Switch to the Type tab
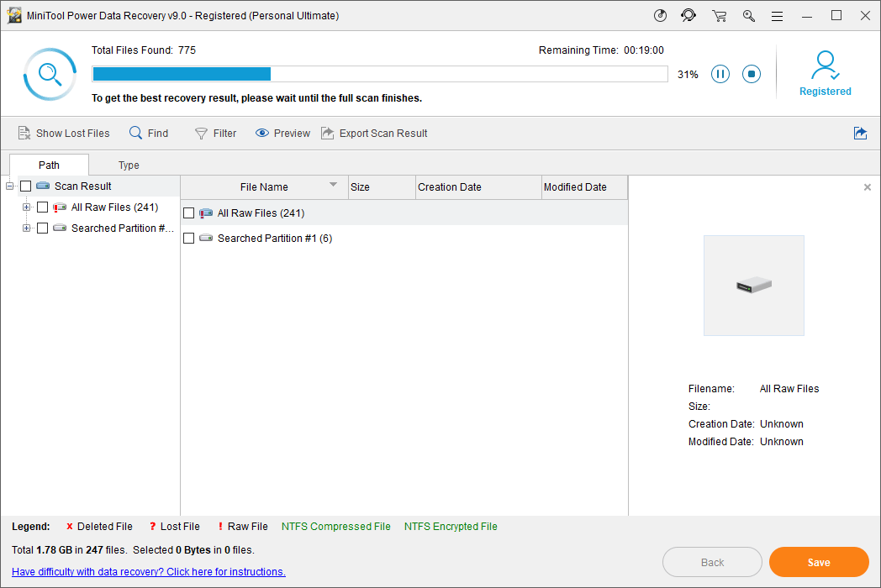The width and height of the screenshot is (881, 588). click(129, 165)
